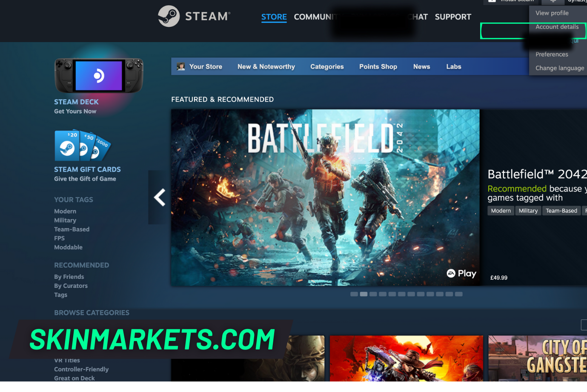Click the previous carousel arrow
Viewport: 587px width, 392px height.
point(159,197)
